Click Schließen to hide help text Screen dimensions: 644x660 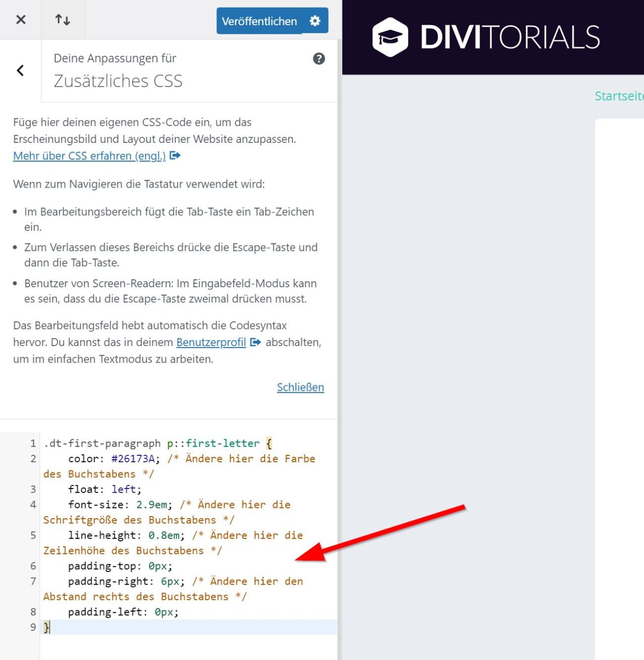point(300,387)
